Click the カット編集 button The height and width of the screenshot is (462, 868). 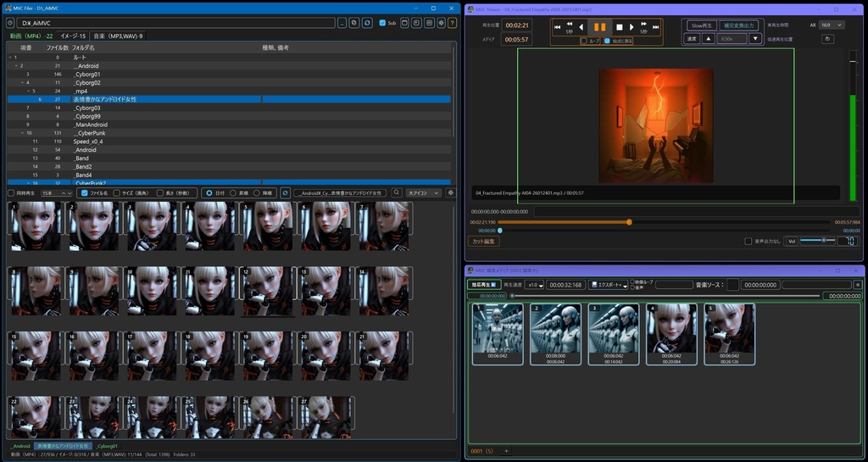click(484, 242)
